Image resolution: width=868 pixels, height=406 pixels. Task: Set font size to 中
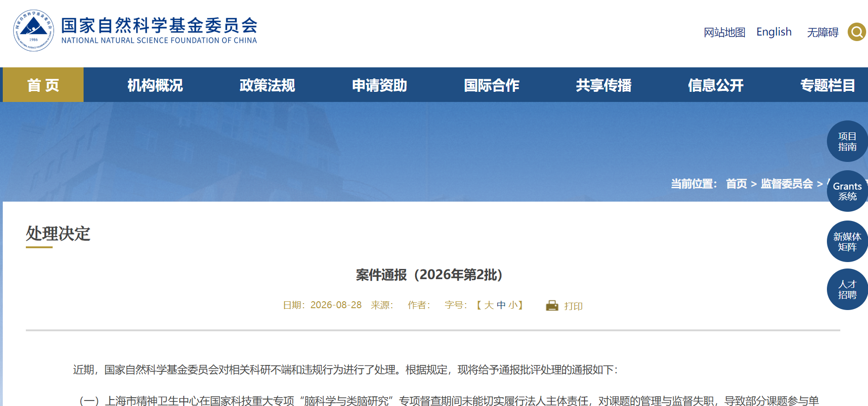point(501,305)
